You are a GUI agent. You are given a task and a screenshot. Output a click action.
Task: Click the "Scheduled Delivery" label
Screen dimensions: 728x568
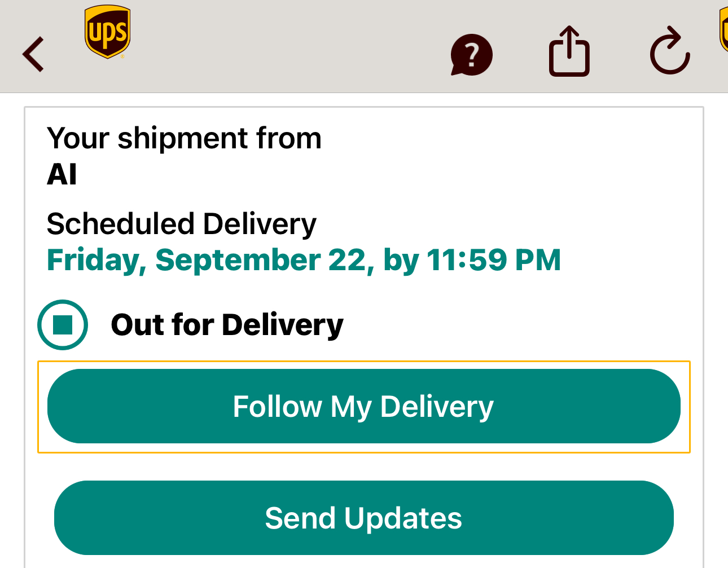pyautogui.click(x=181, y=224)
